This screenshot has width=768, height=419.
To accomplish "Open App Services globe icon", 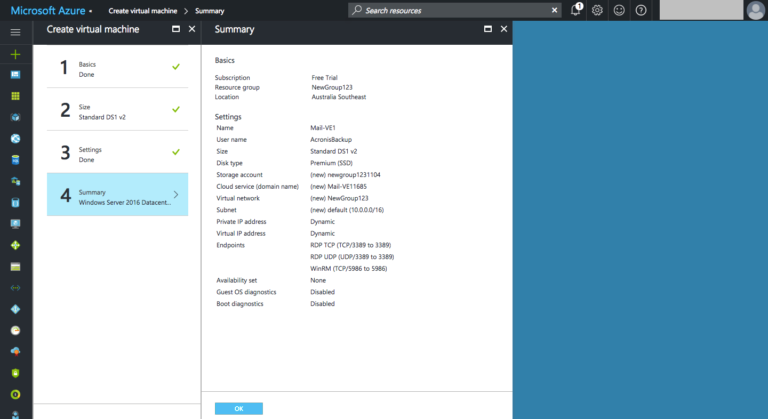I will pos(15,139).
